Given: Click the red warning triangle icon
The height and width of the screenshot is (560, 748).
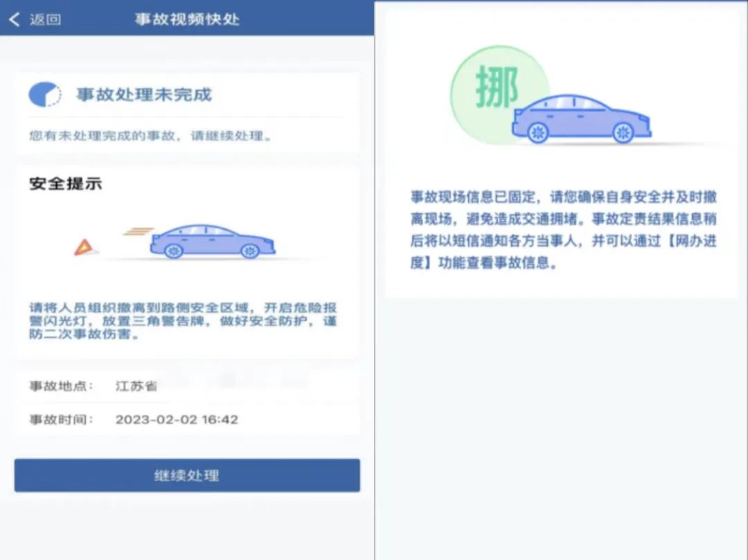Looking at the screenshot, I should [x=84, y=247].
